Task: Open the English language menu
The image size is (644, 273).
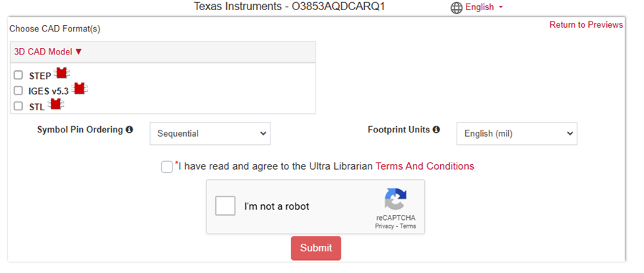Action: click(484, 7)
